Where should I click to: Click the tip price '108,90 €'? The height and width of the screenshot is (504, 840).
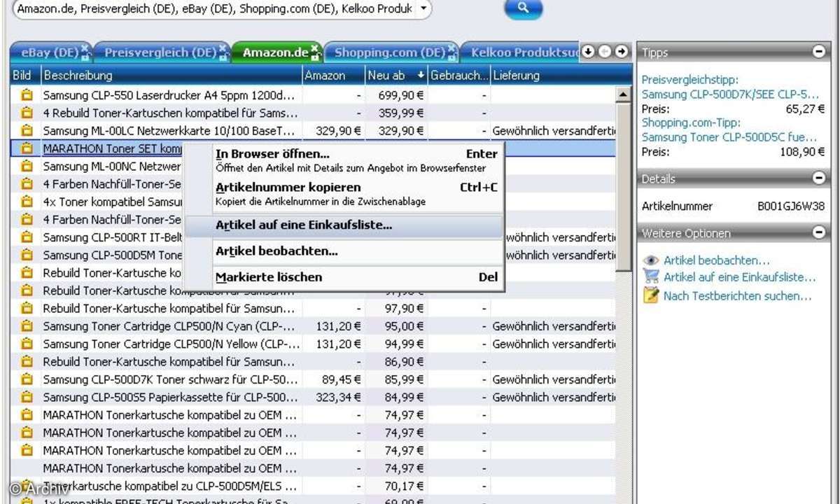click(802, 151)
